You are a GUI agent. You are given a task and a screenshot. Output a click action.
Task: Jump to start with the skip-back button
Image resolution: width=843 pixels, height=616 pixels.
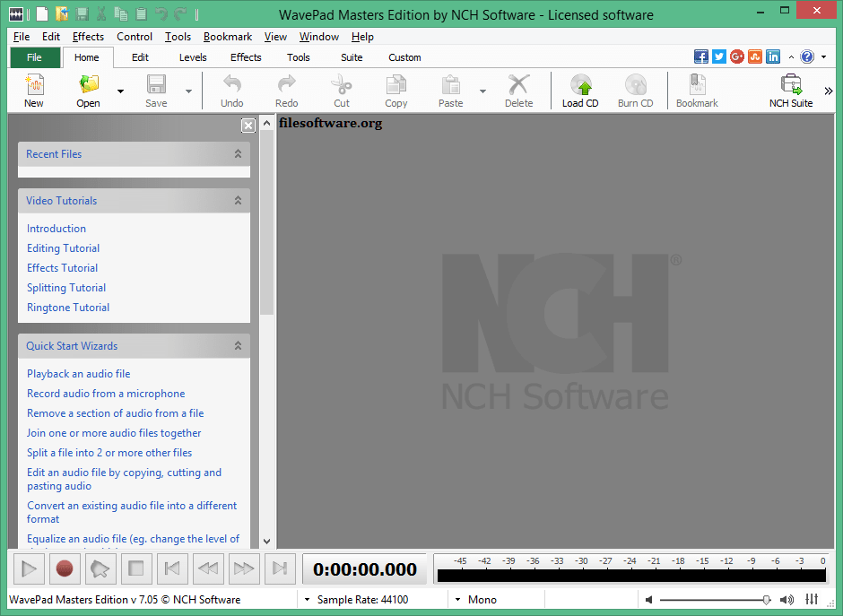(172, 568)
